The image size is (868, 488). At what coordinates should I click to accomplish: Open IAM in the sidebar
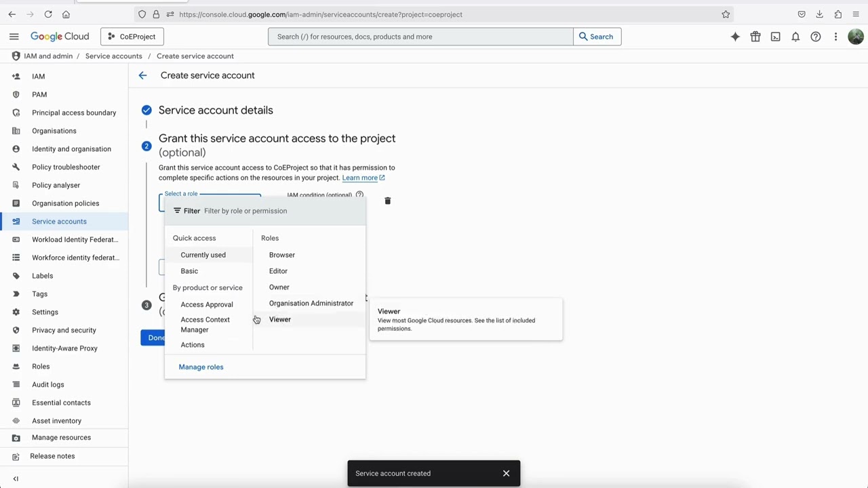[x=64, y=77]
